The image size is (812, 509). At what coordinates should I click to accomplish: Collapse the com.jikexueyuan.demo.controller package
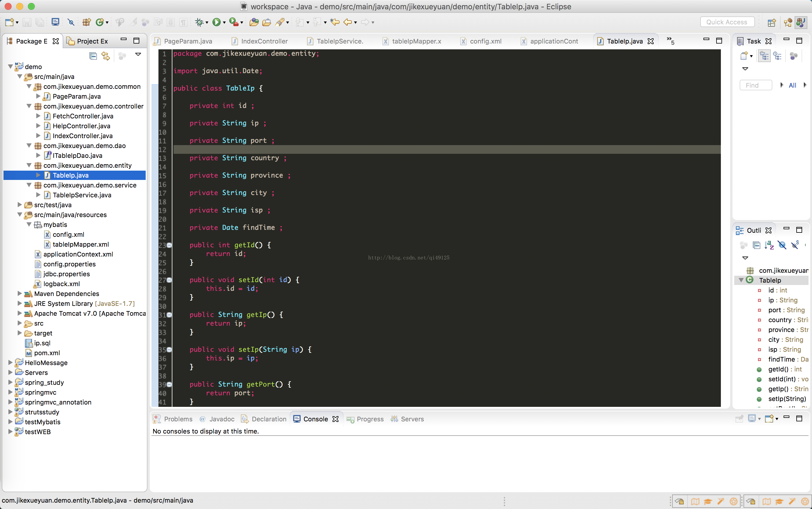29,106
